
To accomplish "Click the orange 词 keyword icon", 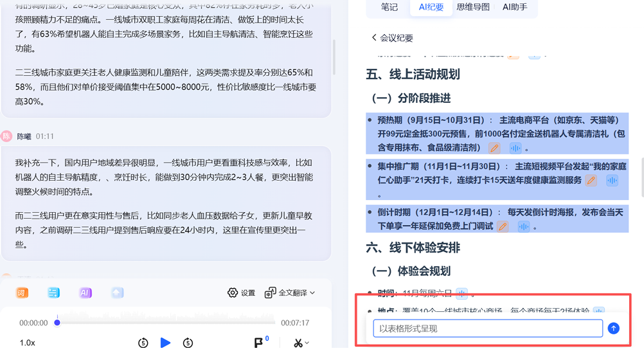I will (22, 293).
